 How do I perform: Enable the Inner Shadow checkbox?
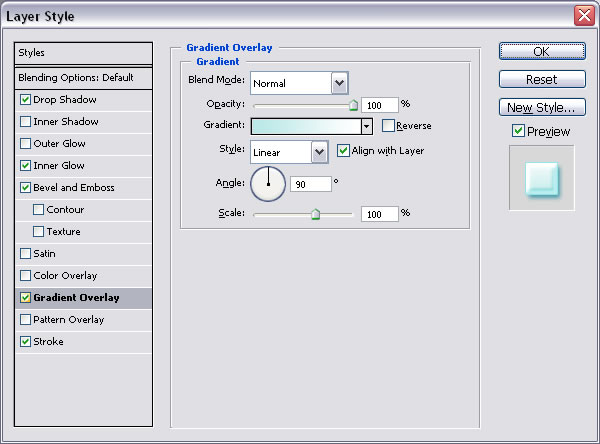tap(25, 122)
